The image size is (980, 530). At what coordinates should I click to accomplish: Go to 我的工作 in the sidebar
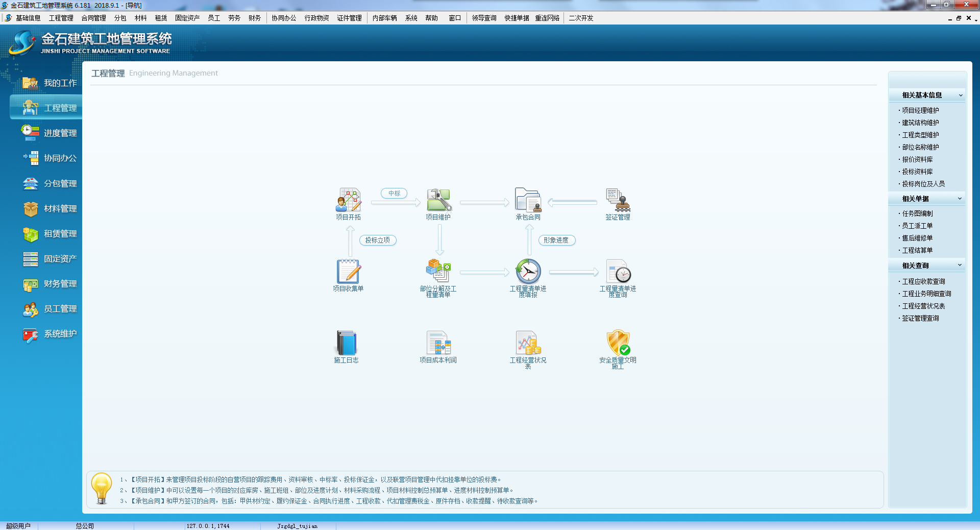point(50,83)
